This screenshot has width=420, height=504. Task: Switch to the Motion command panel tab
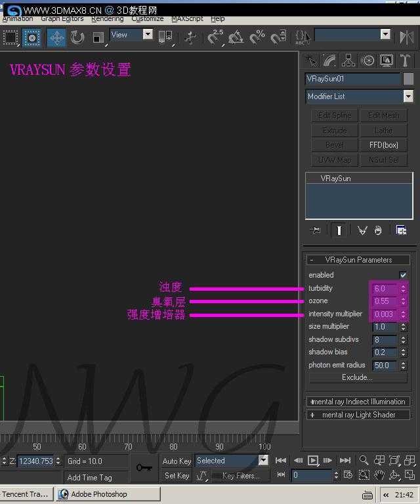click(x=367, y=60)
